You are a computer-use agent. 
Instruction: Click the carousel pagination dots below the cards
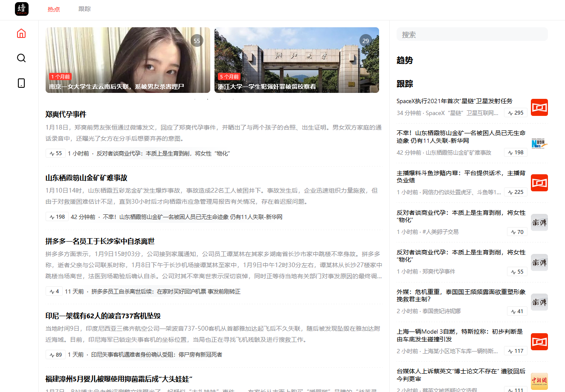coord(214,99)
